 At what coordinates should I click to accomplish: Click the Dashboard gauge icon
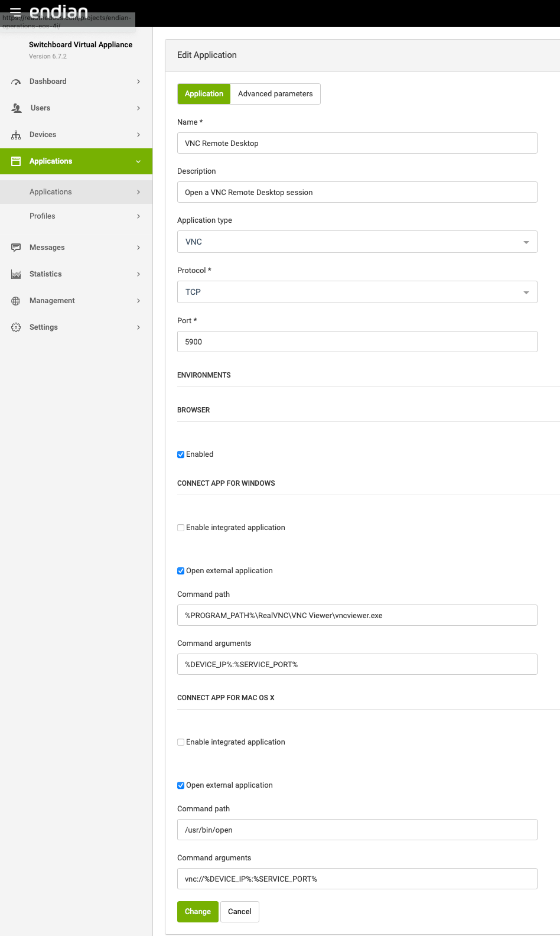tap(16, 82)
